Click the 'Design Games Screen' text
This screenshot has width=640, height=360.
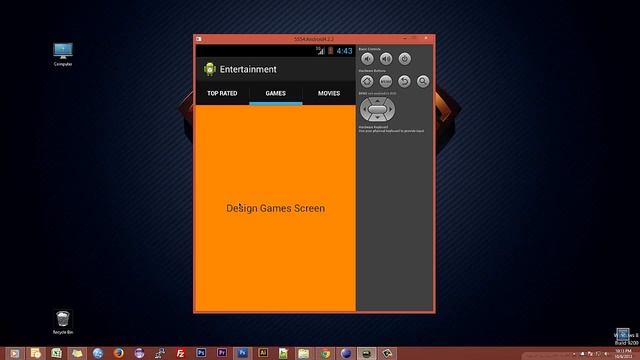(x=276, y=208)
